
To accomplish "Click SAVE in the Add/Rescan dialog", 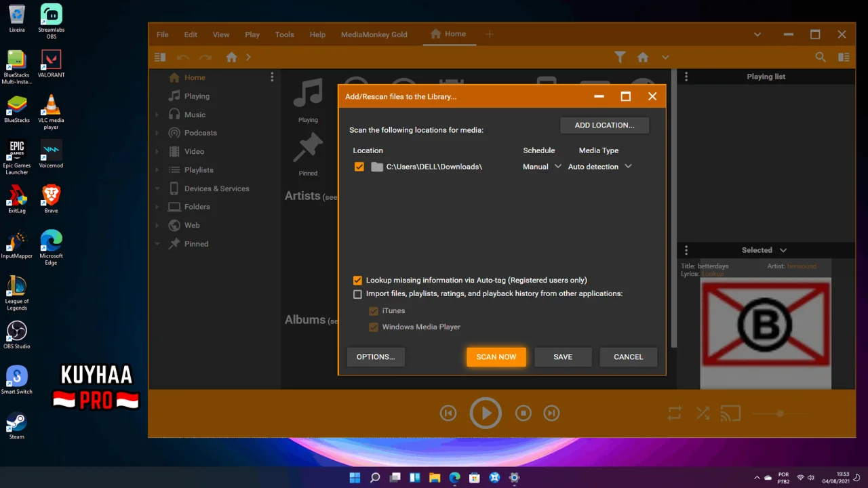I will (563, 357).
